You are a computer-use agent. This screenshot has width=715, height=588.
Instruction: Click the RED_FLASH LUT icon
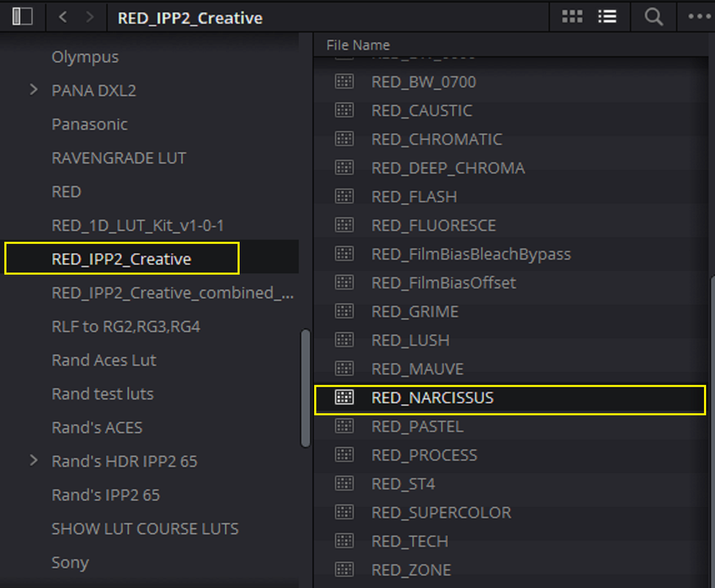pyautogui.click(x=344, y=196)
